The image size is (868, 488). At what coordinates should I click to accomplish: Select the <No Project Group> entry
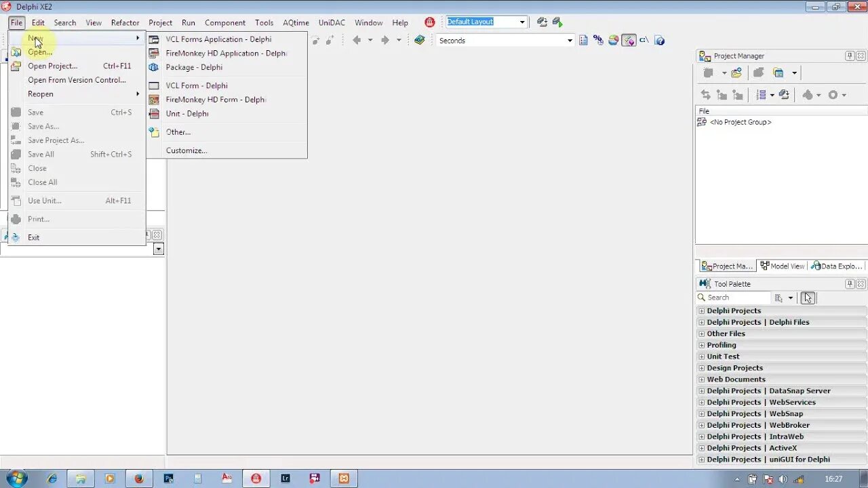coord(740,122)
